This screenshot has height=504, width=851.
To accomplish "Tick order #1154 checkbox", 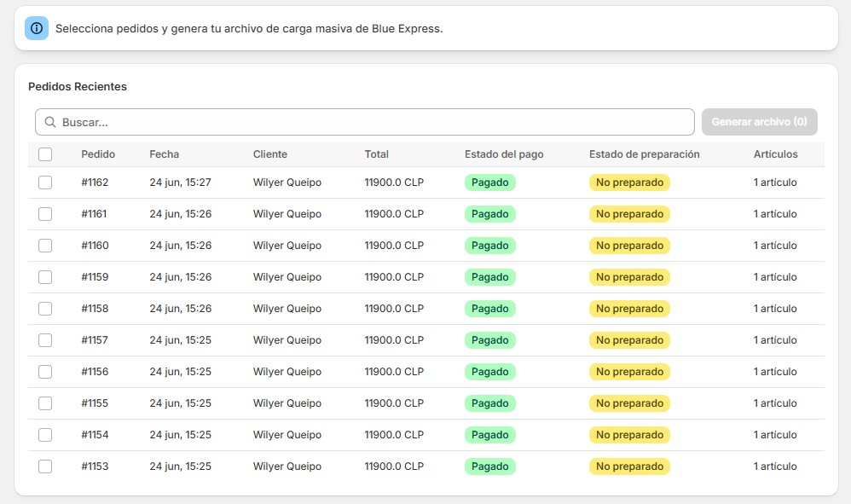I will tap(45, 435).
